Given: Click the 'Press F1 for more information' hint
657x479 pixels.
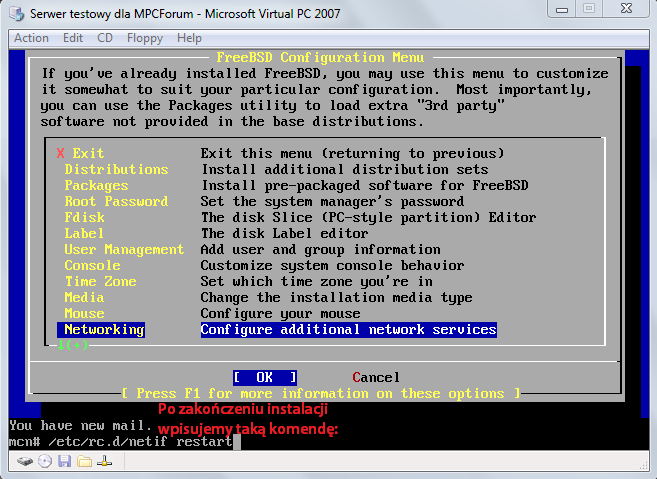Looking at the screenshot, I should click(321, 394).
